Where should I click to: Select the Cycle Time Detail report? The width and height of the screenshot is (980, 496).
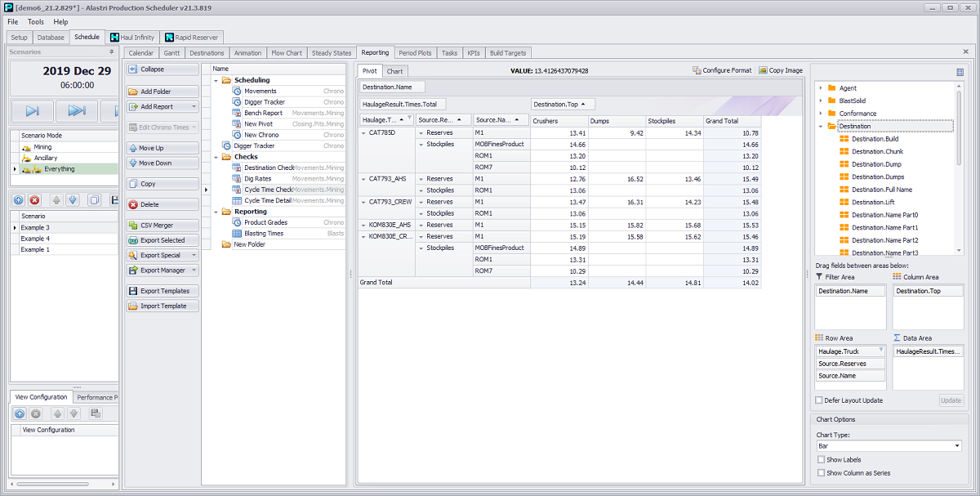click(267, 200)
